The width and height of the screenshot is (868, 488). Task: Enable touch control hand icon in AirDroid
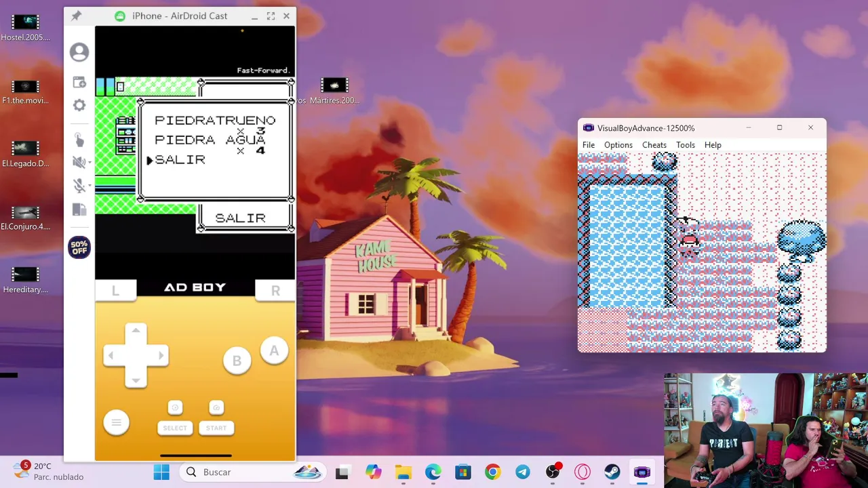tap(79, 140)
